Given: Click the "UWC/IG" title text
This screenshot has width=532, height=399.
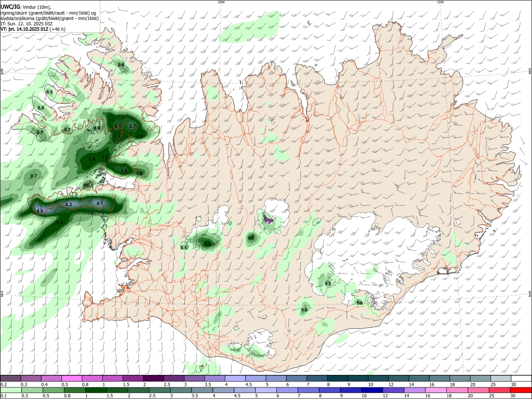Looking at the screenshot, I should [x=10, y=7].
